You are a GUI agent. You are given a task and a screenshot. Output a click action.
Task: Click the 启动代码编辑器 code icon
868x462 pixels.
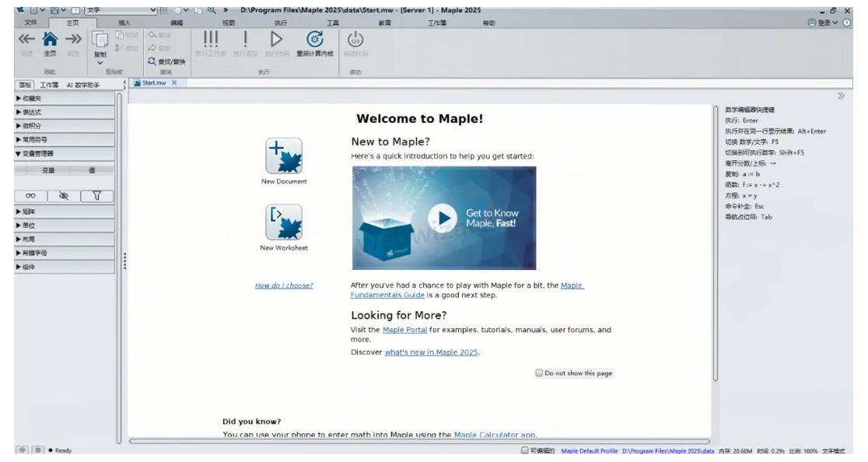(355, 39)
